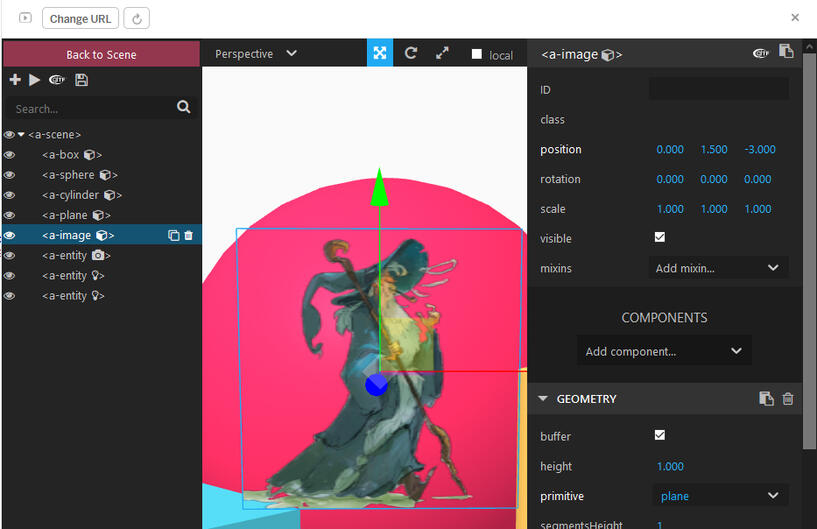This screenshot has width=817, height=529.
Task: Open the Perspective camera dropdown
Action: 256,54
